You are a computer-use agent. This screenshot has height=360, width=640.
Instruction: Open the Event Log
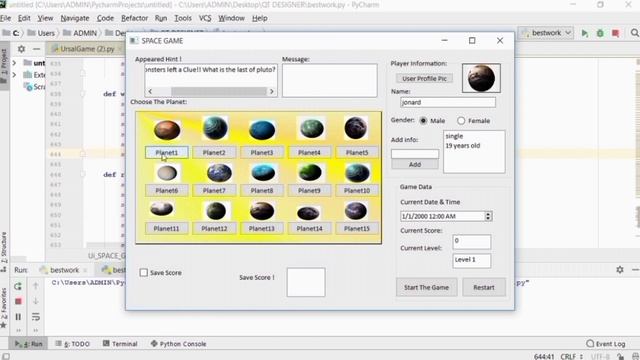point(606,344)
